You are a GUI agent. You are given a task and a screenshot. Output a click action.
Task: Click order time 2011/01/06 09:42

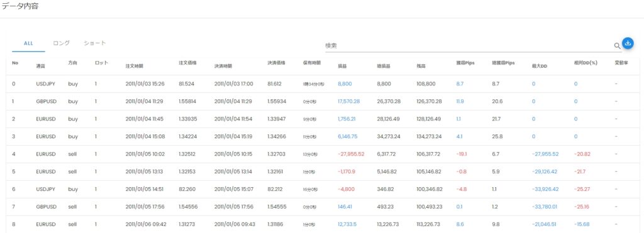click(x=146, y=225)
